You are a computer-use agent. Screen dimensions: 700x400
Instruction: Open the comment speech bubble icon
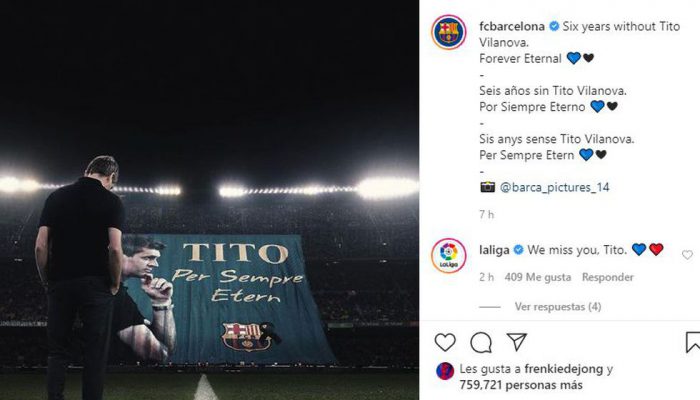click(481, 343)
